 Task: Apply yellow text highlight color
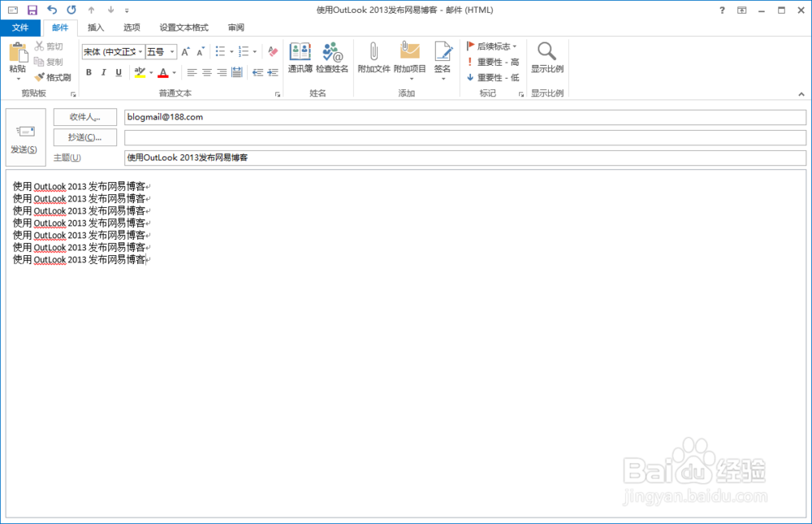point(140,72)
